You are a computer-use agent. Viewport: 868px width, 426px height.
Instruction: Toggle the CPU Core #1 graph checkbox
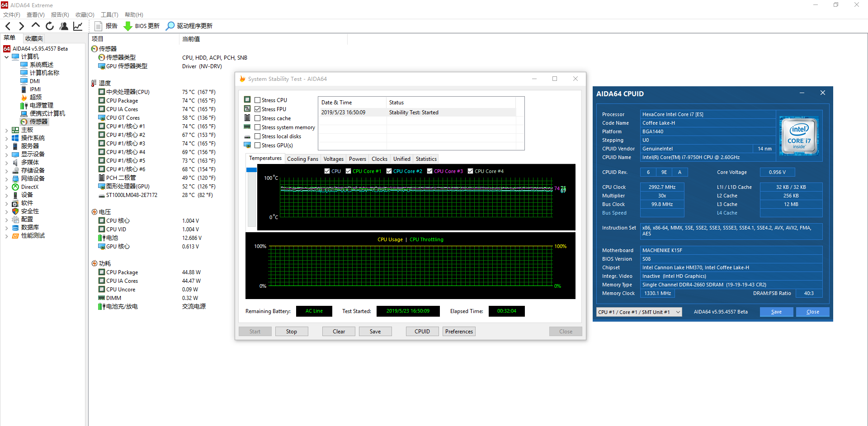point(349,171)
